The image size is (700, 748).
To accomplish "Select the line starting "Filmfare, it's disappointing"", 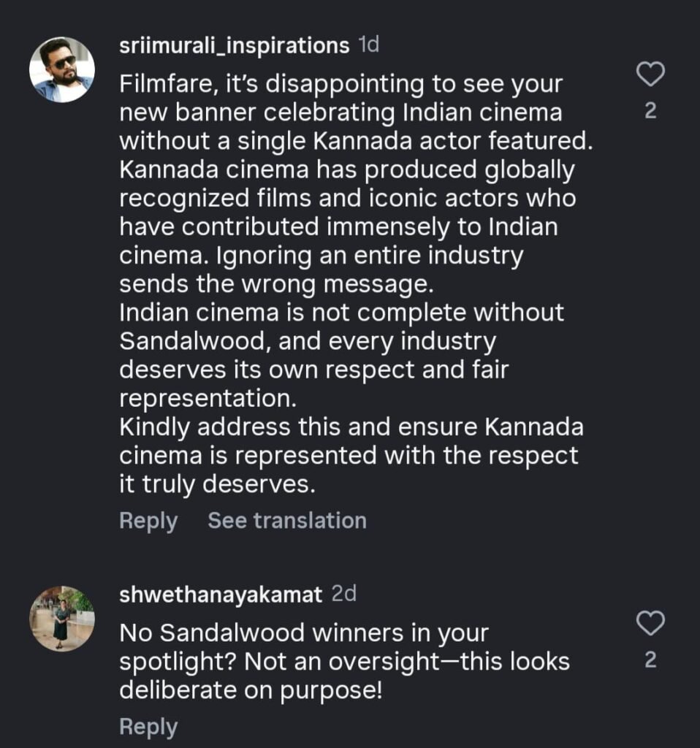I will coord(341,85).
